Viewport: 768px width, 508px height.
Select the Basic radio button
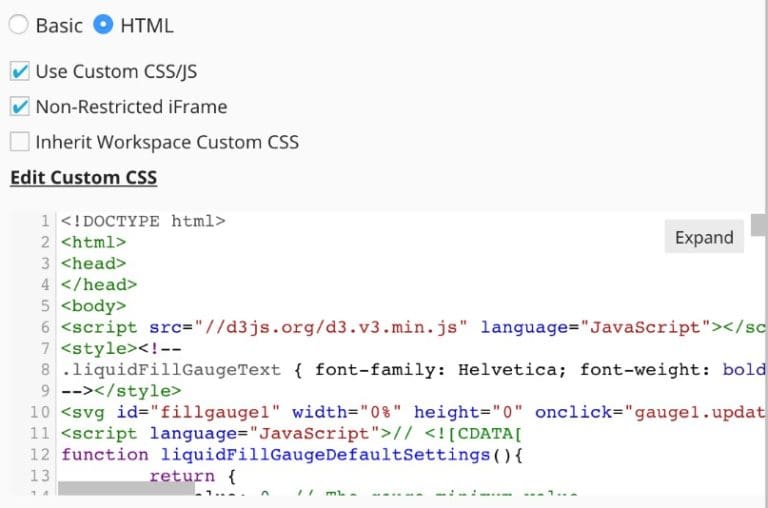[x=19, y=24]
